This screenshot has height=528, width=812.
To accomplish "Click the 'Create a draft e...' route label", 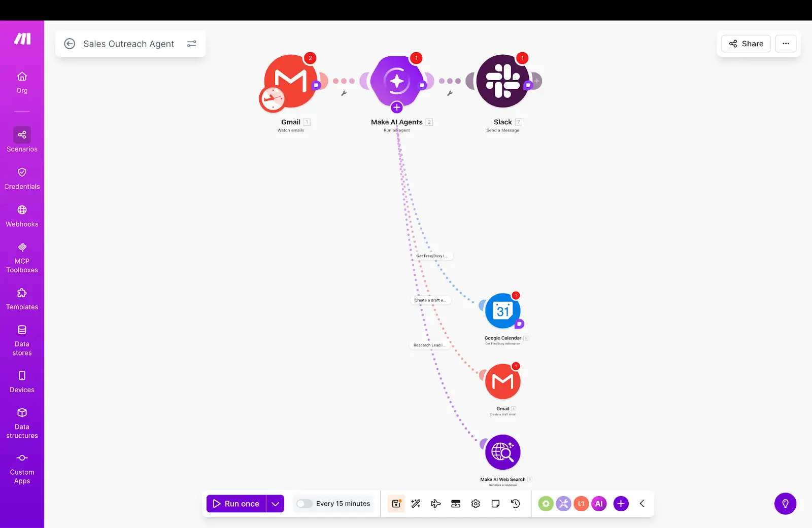I will [430, 300].
